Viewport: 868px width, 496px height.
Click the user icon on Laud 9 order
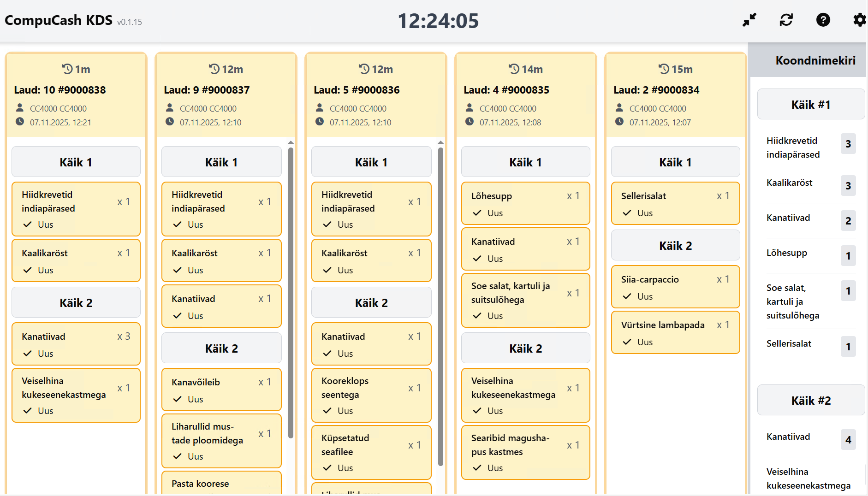170,108
